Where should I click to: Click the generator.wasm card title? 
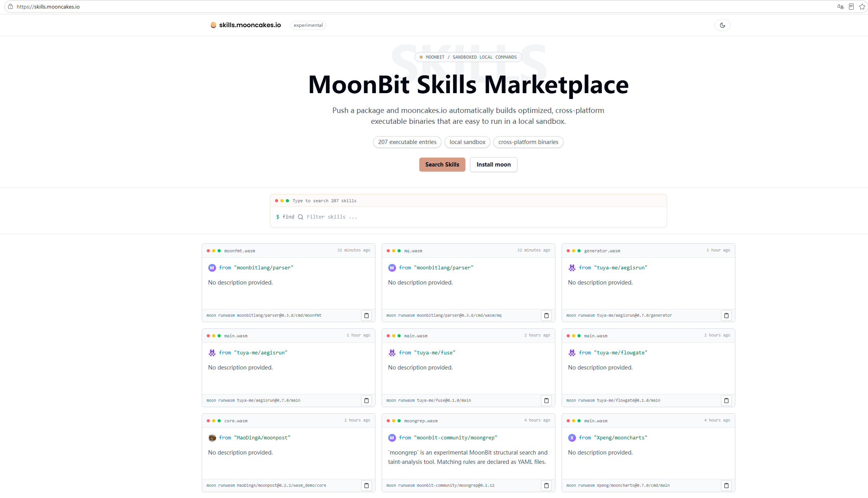(602, 251)
